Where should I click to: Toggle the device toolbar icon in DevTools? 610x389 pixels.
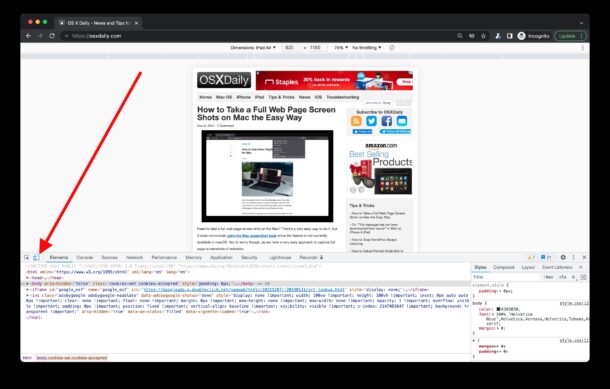click(36, 258)
